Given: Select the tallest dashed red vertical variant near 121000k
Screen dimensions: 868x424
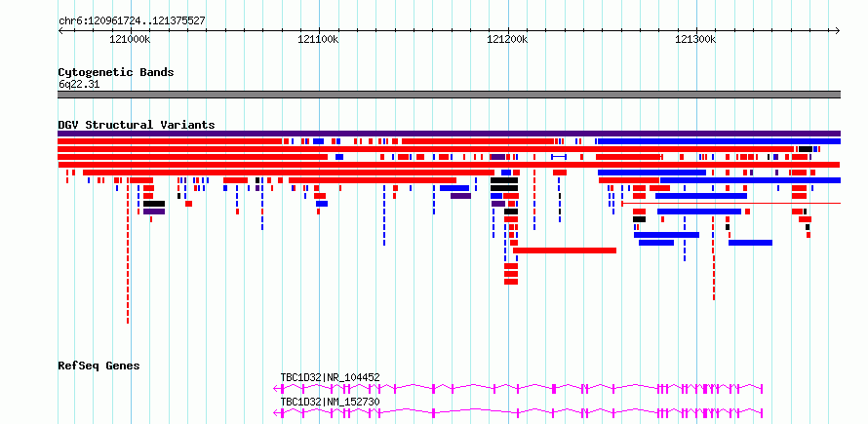Looking at the screenshot, I should [x=128, y=250].
